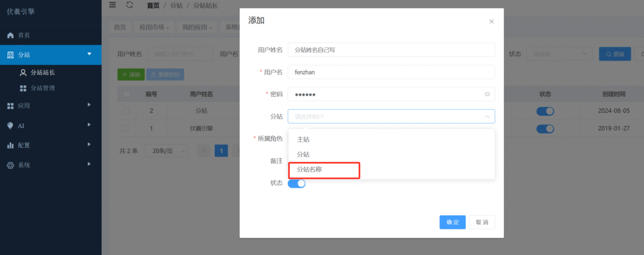
Task: Select page 1 in pagination
Action: tap(221, 151)
